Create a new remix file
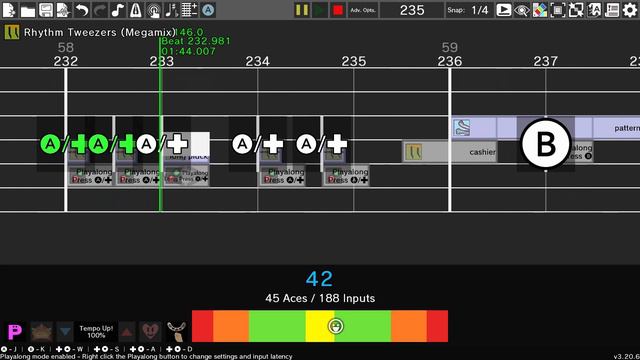This screenshot has height=360, width=640. (x=9, y=10)
